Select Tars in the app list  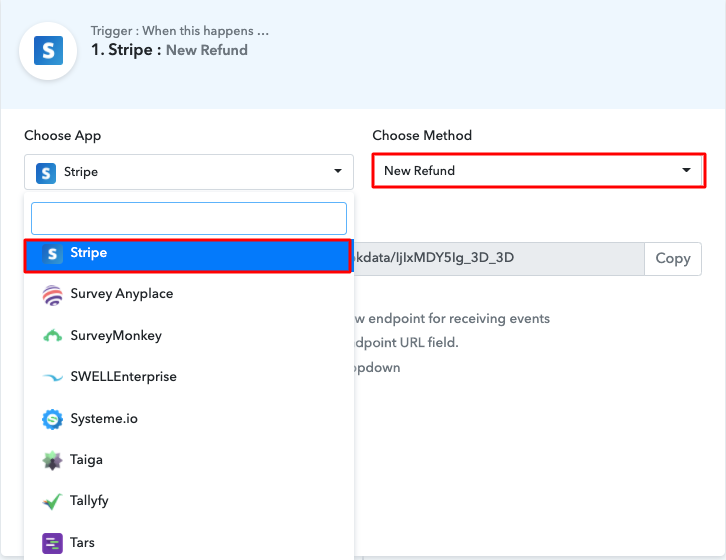click(189, 542)
